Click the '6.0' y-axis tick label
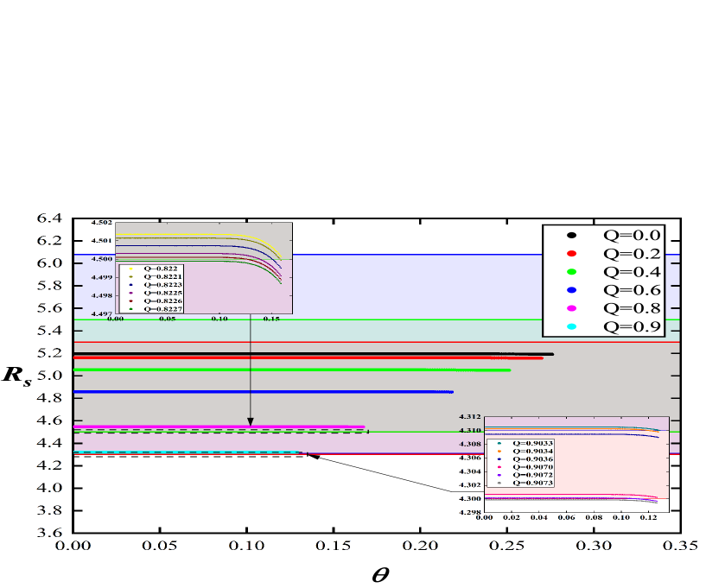 (49, 263)
